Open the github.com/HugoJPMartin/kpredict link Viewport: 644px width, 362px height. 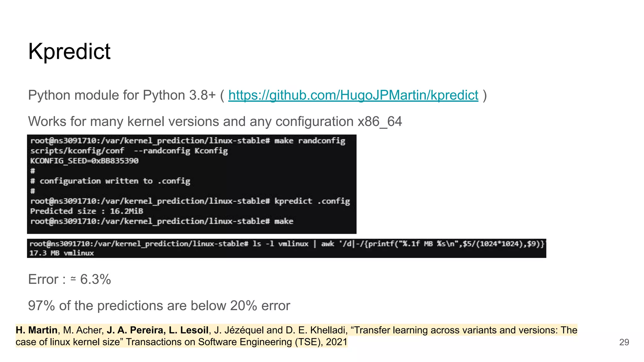click(x=353, y=95)
